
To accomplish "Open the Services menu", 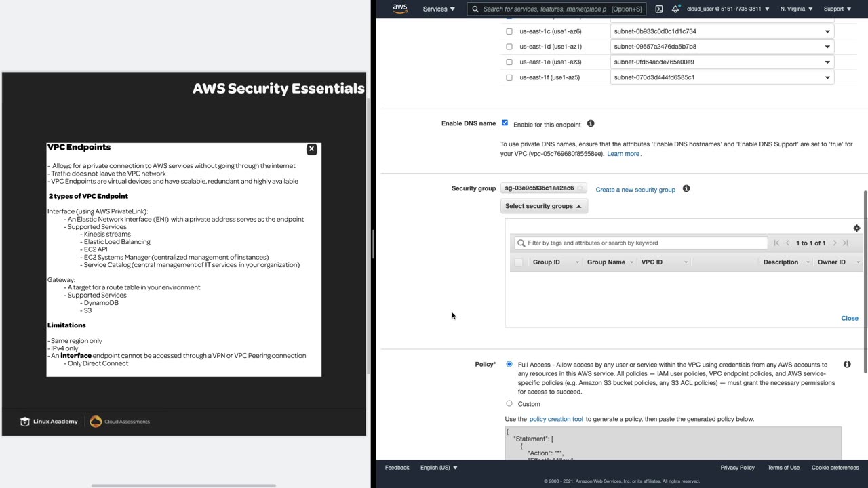I will tap(439, 9).
